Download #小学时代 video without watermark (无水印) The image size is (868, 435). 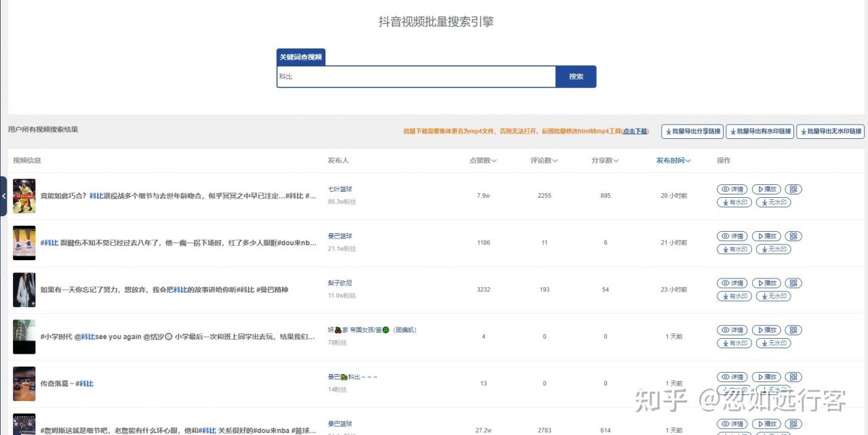774,343
